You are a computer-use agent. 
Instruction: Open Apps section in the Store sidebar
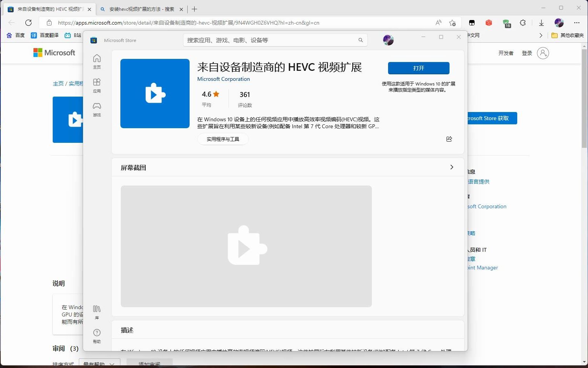(97, 85)
